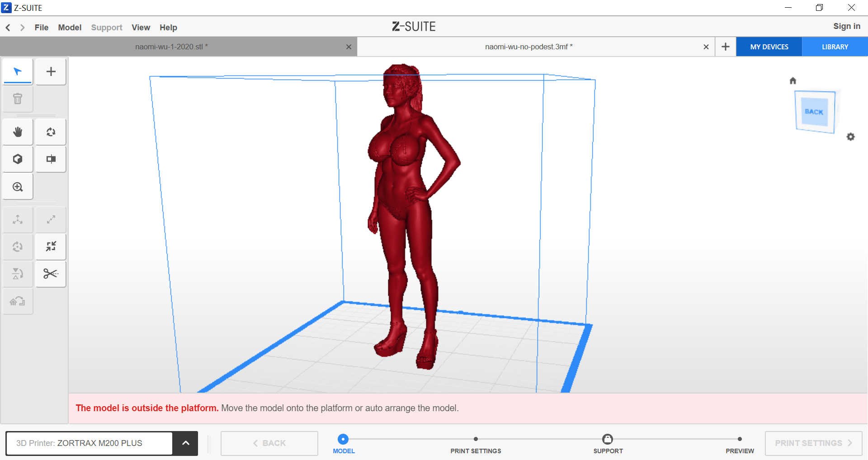Jump to the PREVIEW step marker
This screenshot has height=460, width=868.
point(740,439)
